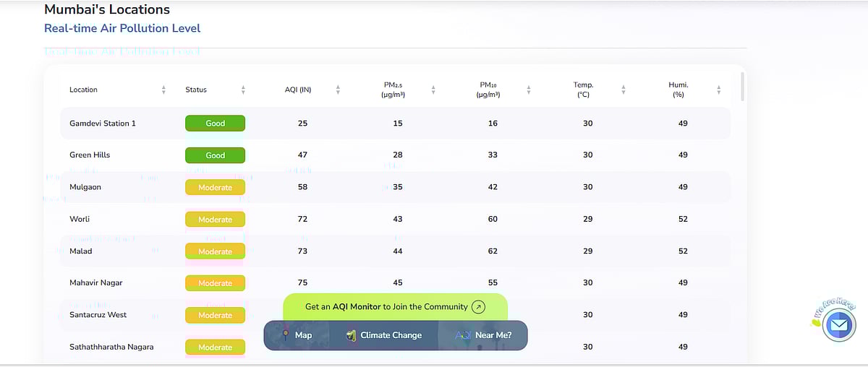This screenshot has height=367, width=868.
Task: Click the Climate Change gauge icon
Action: [x=351, y=335]
